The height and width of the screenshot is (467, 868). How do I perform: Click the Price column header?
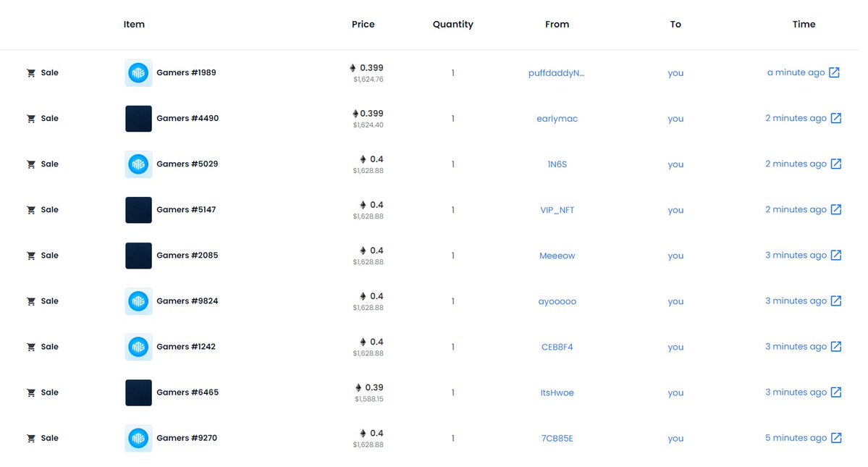coord(363,24)
